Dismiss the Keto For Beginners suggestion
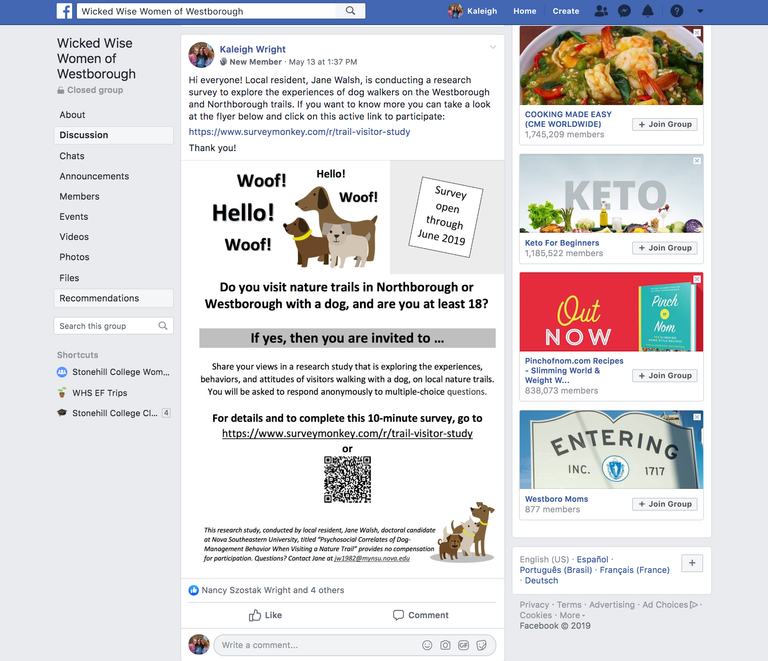The width and height of the screenshot is (768, 661). (697, 161)
